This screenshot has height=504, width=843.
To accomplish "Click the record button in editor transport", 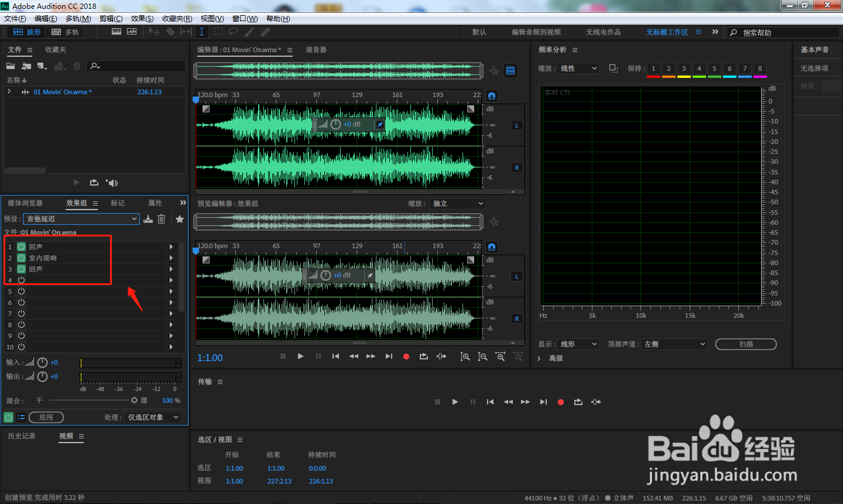I will 406,356.
